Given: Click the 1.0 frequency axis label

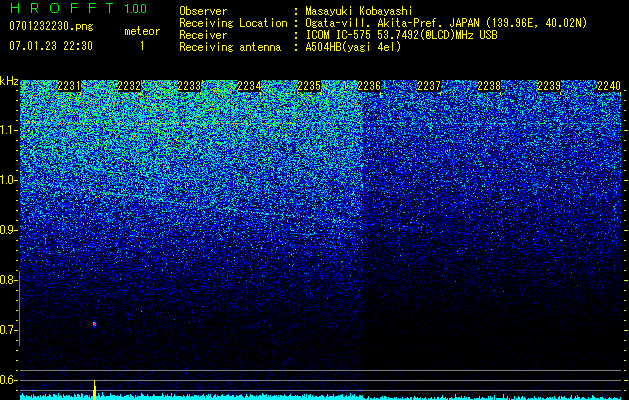Looking at the screenshot, I should tap(7, 180).
